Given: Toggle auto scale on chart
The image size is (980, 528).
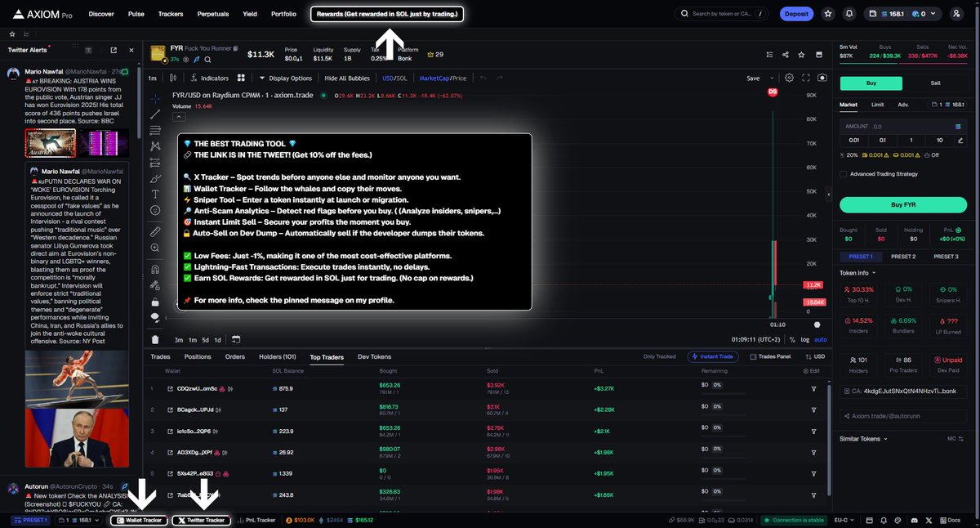Looking at the screenshot, I should coord(820,339).
